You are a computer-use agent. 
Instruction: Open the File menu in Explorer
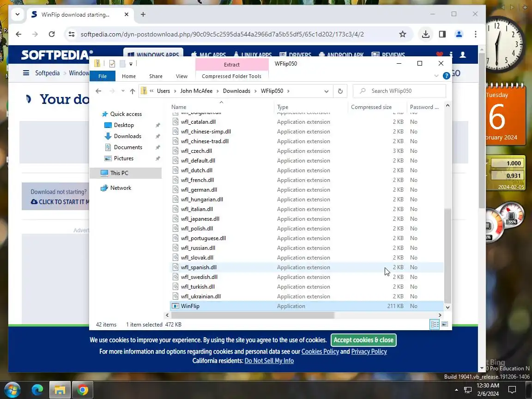click(x=103, y=76)
